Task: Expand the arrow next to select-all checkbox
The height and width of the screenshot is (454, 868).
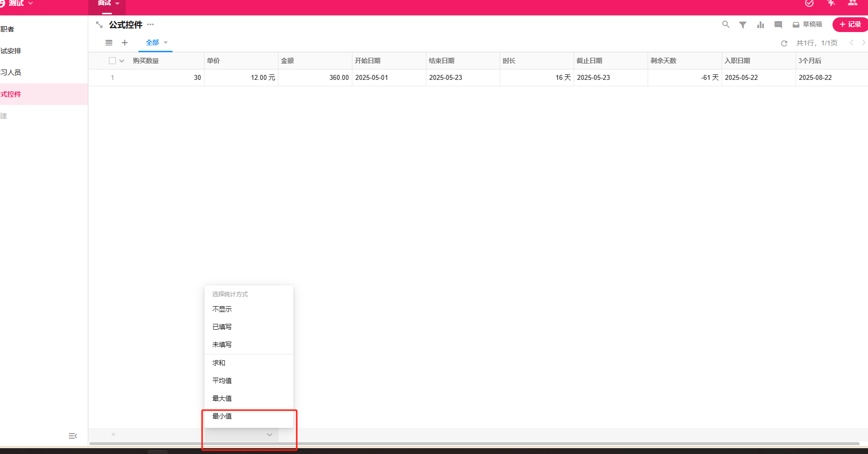Action: pos(122,61)
